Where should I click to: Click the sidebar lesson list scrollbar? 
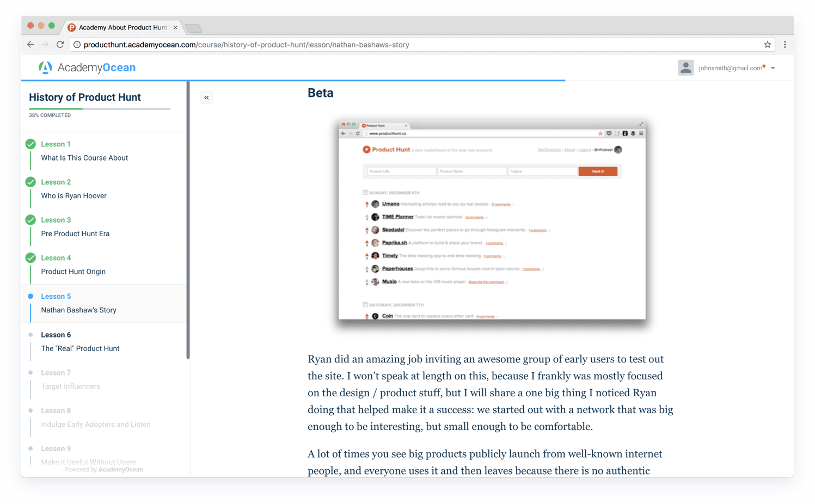[188, 220]
